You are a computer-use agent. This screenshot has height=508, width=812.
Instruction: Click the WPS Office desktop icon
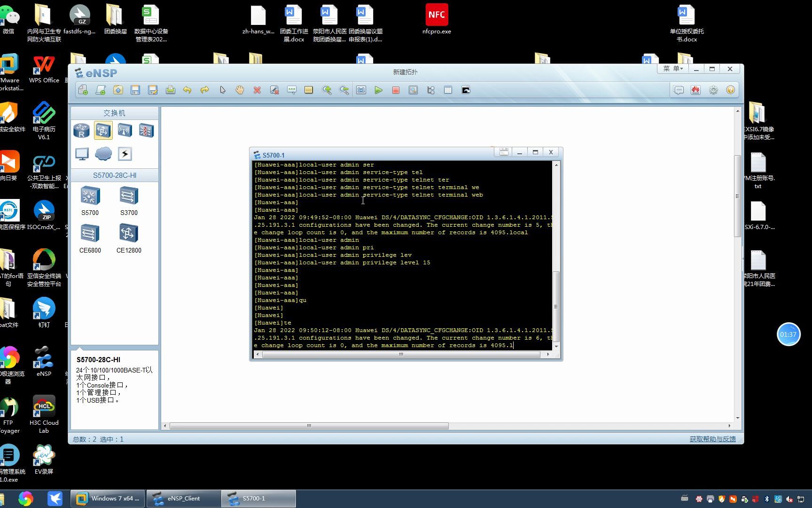click(44, 69)
